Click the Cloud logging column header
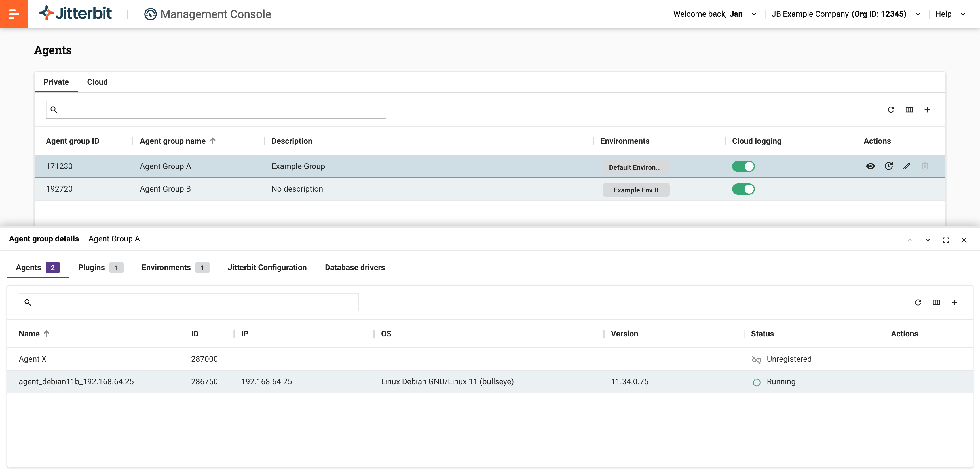The height and width of the screenshot is (475, 980). point(757,141)
